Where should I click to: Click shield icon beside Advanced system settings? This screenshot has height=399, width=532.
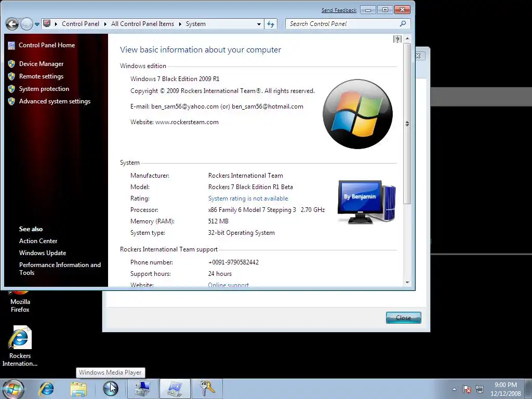click(x=11, y=101)
